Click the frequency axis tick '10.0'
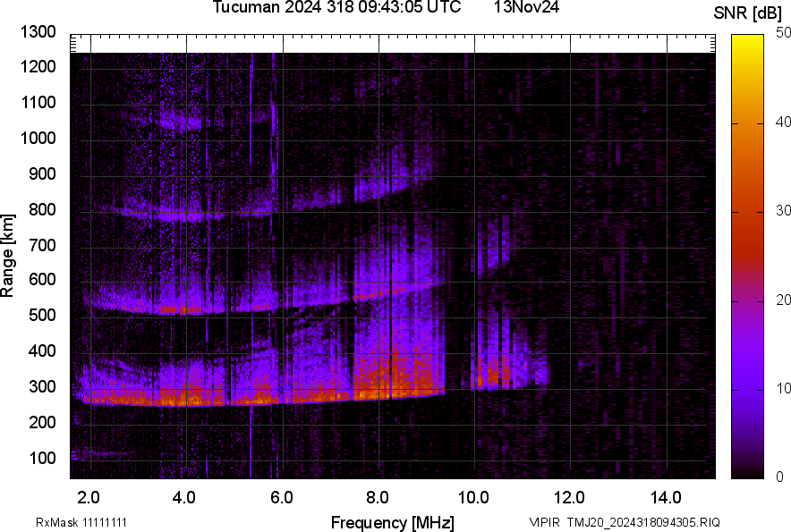This screenshot has width=791, height=532. pyautogui.click(x=473, y=498)
